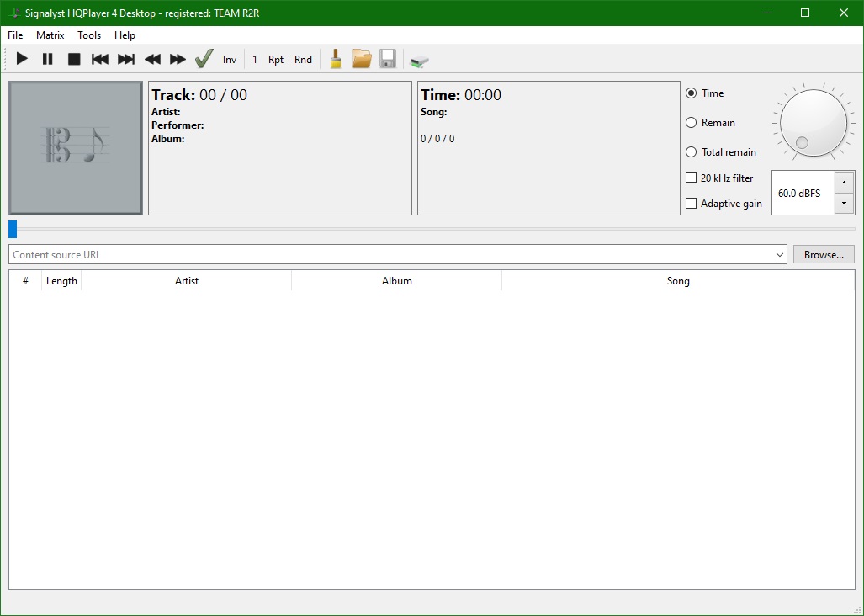Screen dimensions: 864x616
Task: Skip to the previous track
Action: pyautogui.click(x=99, y=58)
